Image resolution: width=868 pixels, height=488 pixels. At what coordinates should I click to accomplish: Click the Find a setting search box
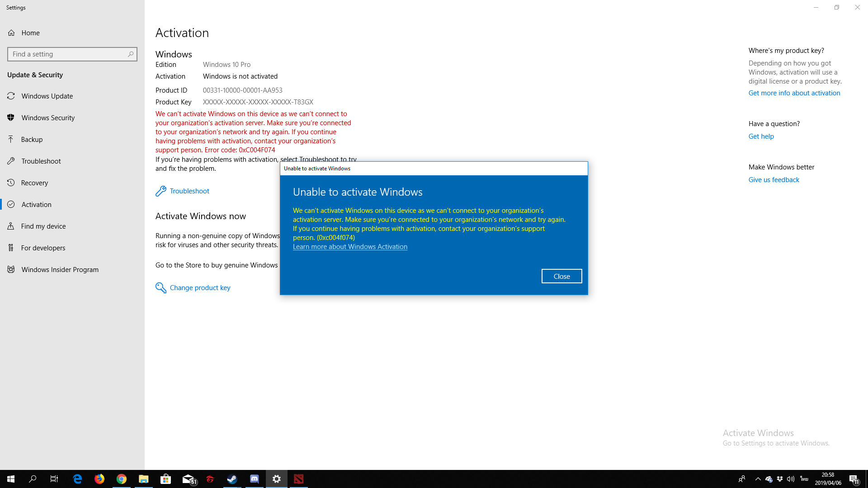(72, 54)
